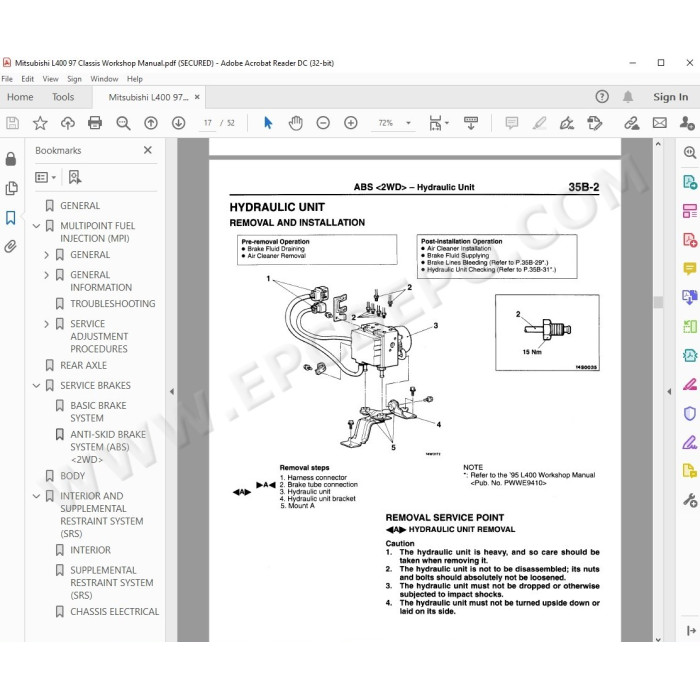Zoom in with the plus button
Image resolution: width=700 pixels, height=700 pixels.
click(351, 123)
